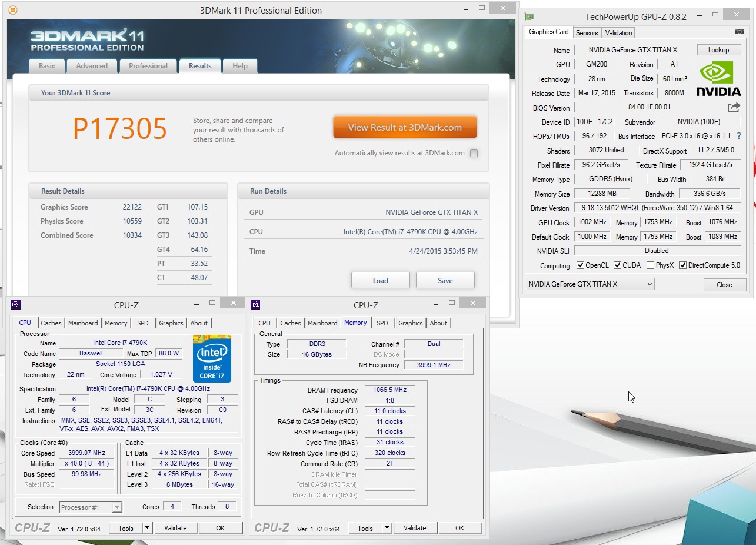Enable the PhysX checkbox in GPU-Z
Viewport: 756px width, 545px height.
click(x=650, y=265)
